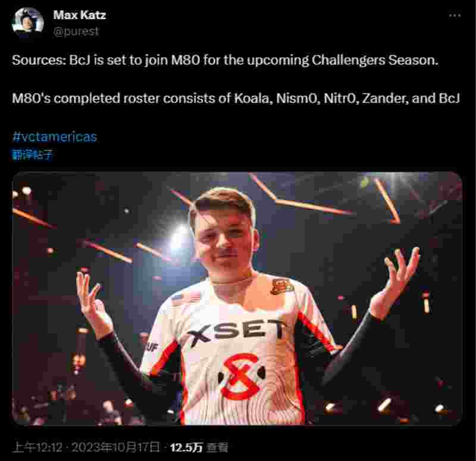
Task: Click the Max Katz display name
Action: coord(80,15)
